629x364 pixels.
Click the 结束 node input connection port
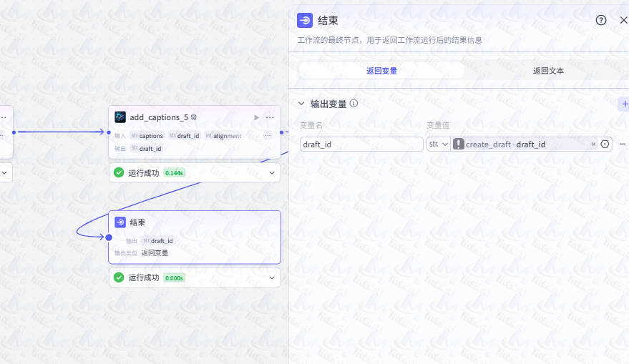point(109,237)
